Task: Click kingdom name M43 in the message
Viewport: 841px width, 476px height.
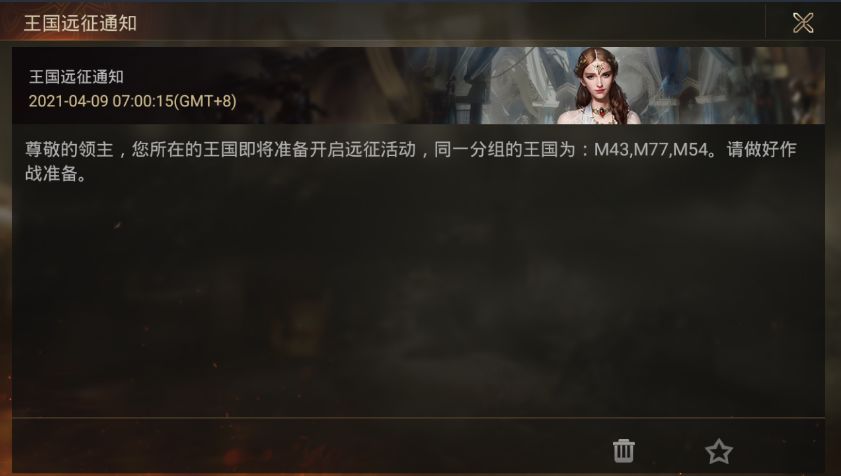Action: [611, 149]
